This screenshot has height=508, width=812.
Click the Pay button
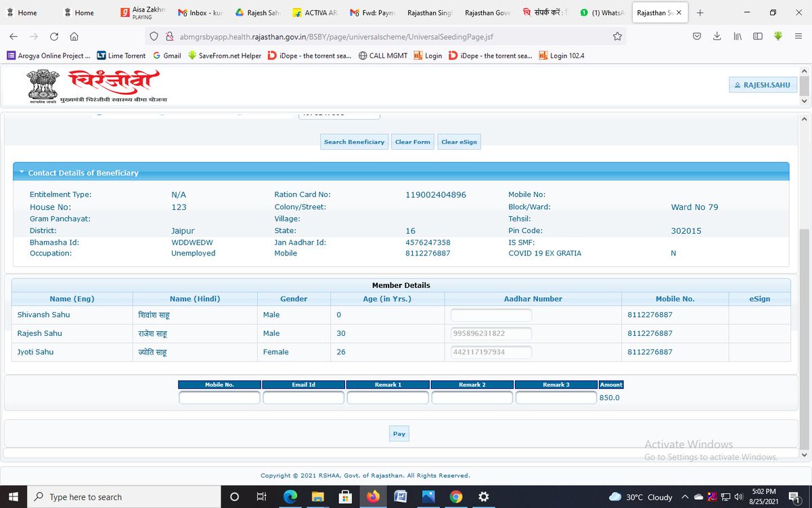click(399, 433)
